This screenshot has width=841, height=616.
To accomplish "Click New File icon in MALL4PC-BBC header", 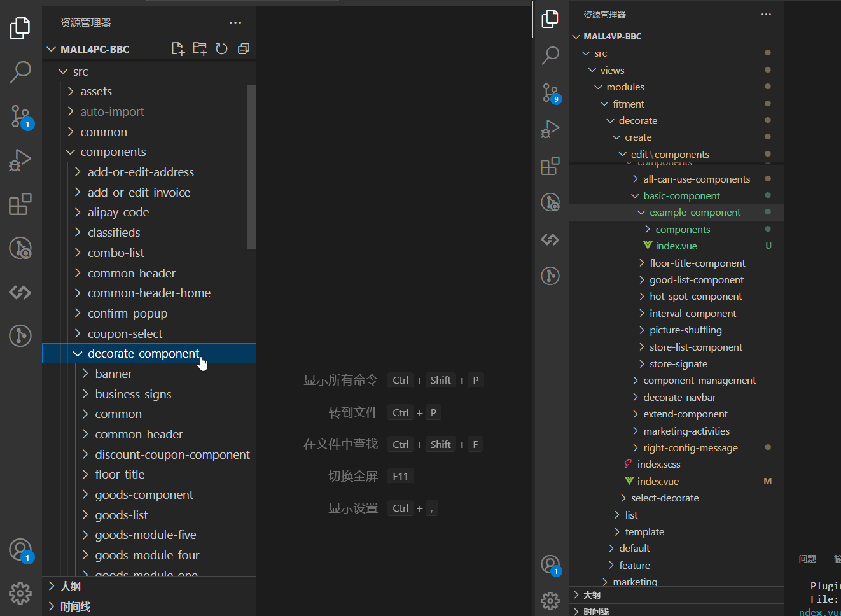I will pyautogui.click(x=178, y=49).
